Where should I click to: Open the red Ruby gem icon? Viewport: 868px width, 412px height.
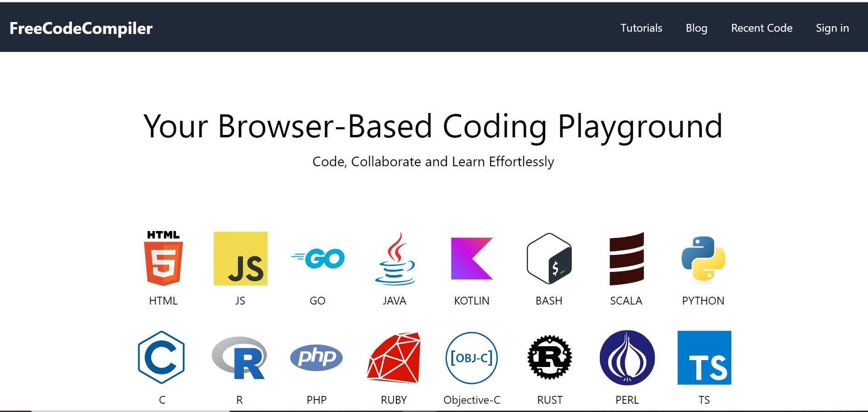(x=394, y=357)
